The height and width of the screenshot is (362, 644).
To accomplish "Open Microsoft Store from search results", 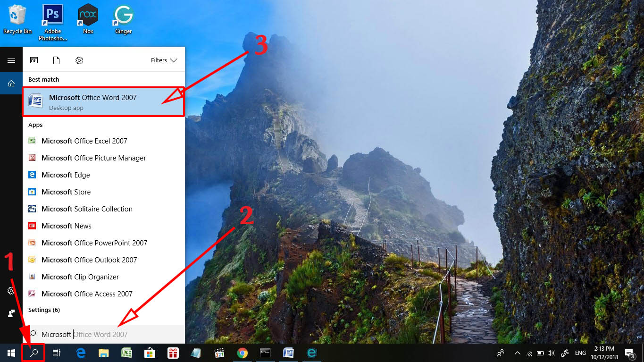I will tap(103, 192).
